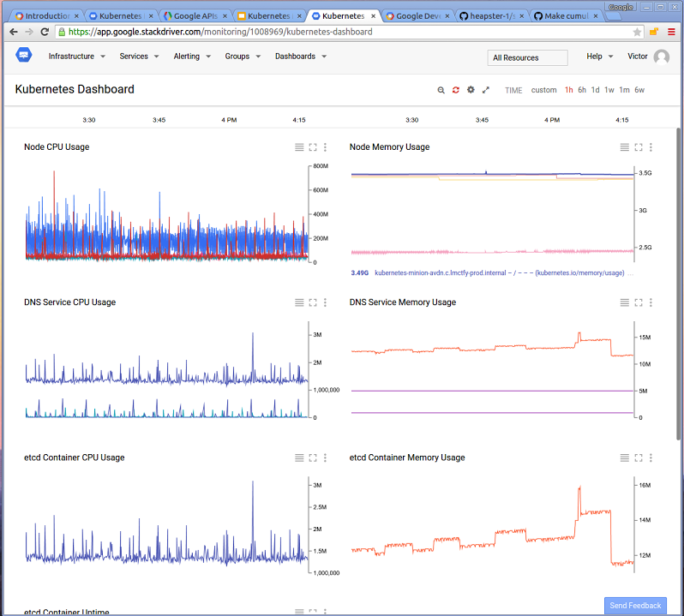Toggle the red auto-refresh icon
Viewport: 684px width, 616px height.
tap(456, 90)
